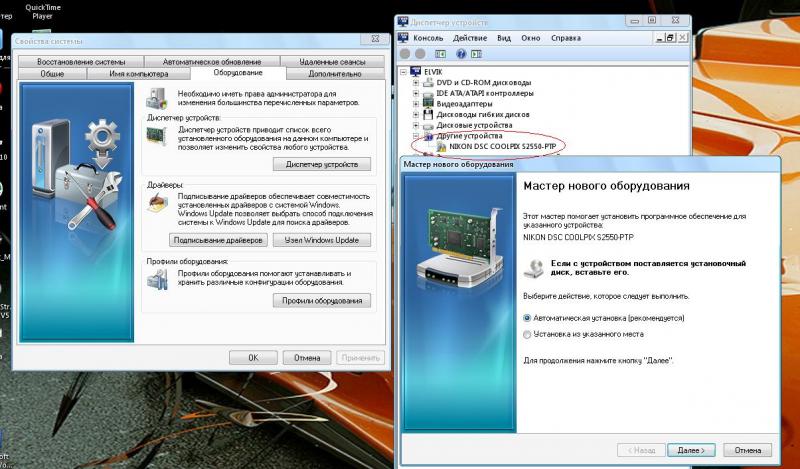Click the forward arrow in Device Manager toolbar
Viewport: 800px width, 469px height.
click(x=420, y=54)
